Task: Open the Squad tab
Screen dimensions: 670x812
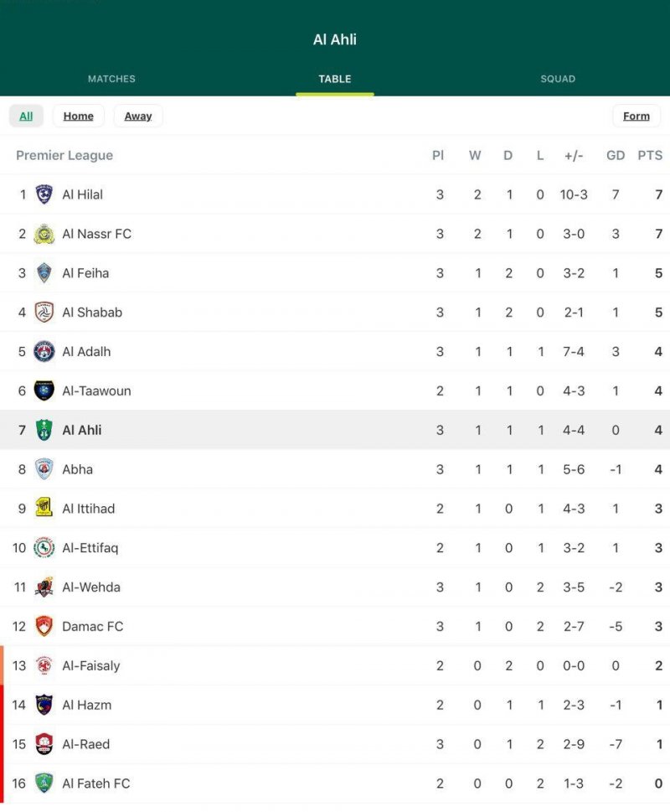Action: [558, 79]
